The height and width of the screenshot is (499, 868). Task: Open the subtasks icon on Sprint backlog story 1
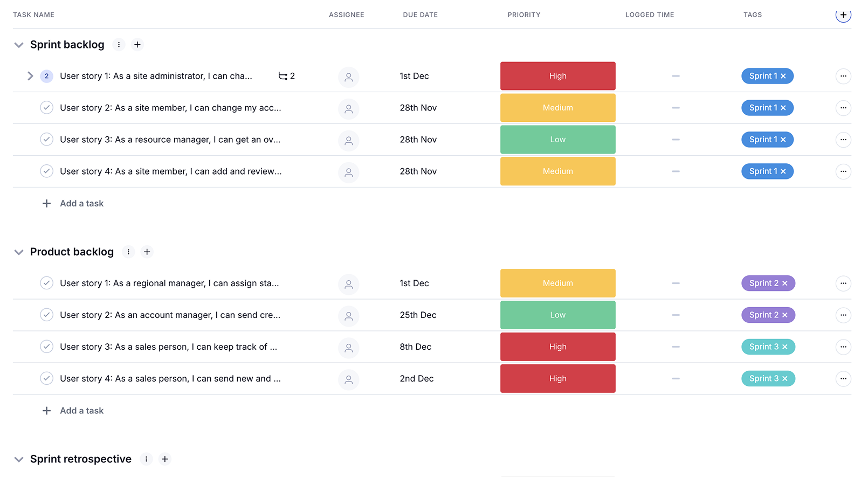(x=283, y=76)
